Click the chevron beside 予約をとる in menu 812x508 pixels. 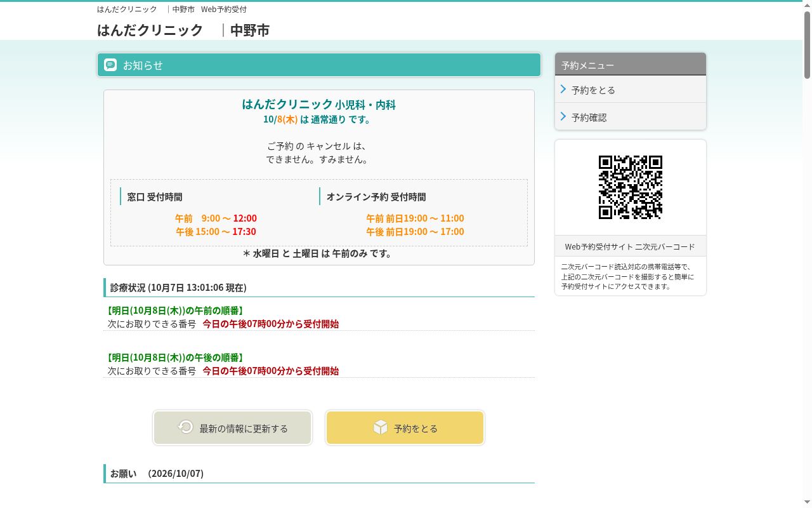click(x=563, y=90)
